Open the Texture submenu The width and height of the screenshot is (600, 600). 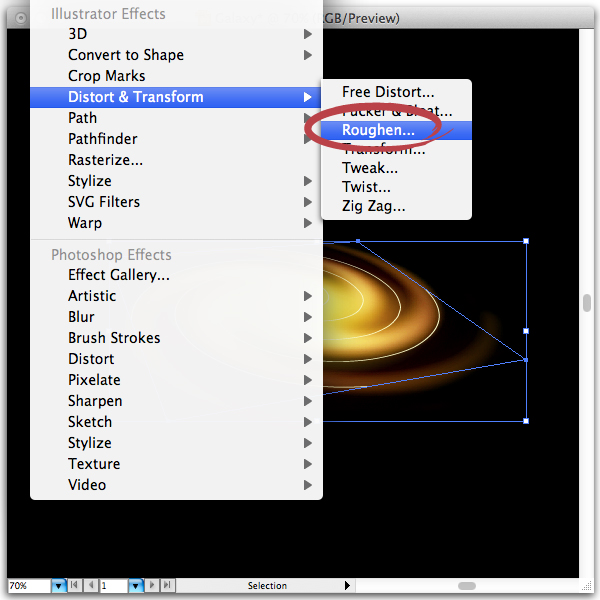(x=176, y=464)
